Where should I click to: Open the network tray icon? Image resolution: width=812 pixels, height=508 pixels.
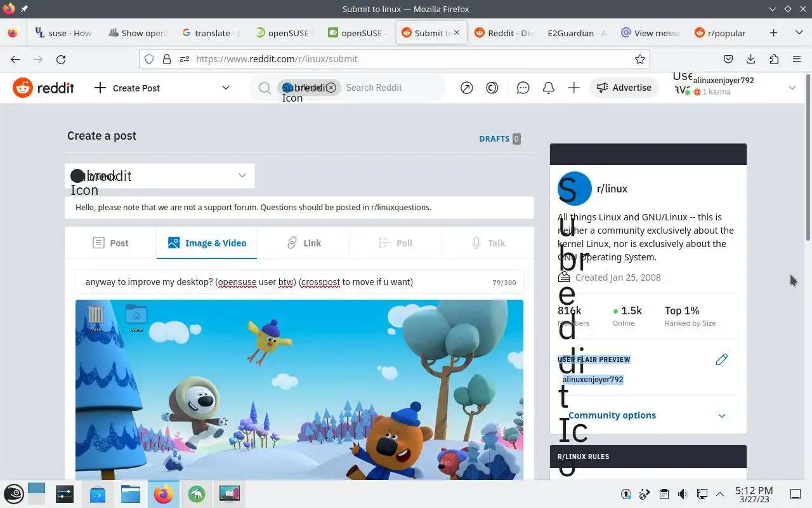click(702, 494)
